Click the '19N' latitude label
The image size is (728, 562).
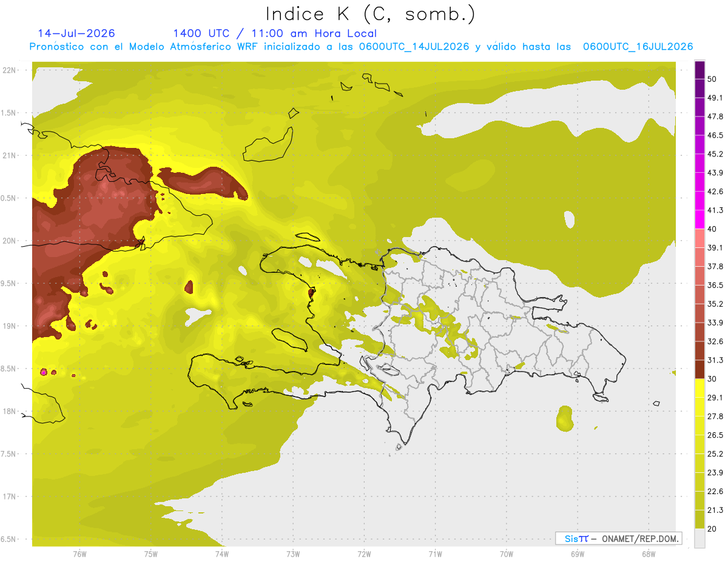(x=10, y=326)
